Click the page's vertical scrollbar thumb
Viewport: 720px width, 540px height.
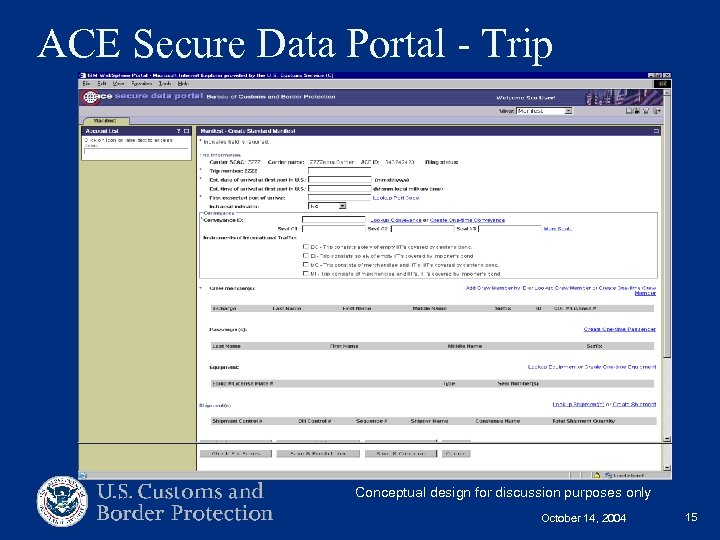pyautogui.click(x=667, y=226)
